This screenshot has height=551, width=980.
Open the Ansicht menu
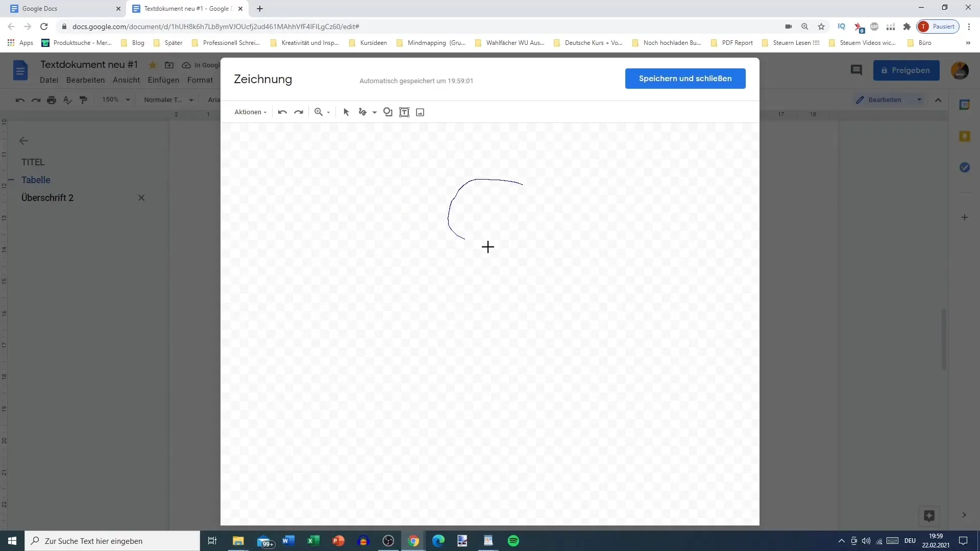click(x=127, y=80)
